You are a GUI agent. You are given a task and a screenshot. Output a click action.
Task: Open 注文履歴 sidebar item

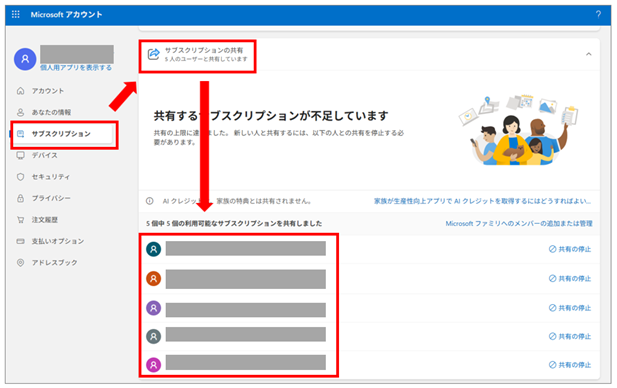(x=45, y=220)
